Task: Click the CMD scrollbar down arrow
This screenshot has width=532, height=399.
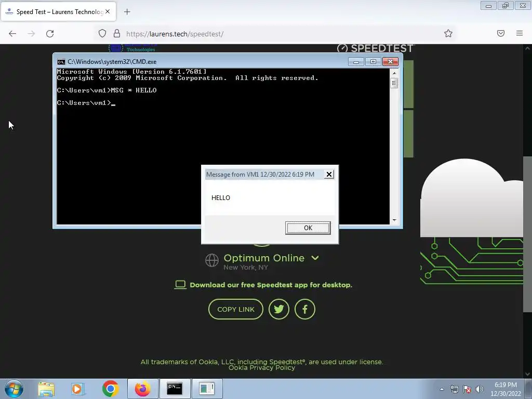Action: tap(394, 220)
